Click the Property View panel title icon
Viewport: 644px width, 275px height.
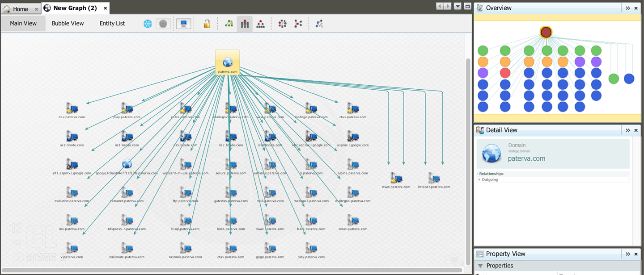pyautogui.click(x=480, y=254)
